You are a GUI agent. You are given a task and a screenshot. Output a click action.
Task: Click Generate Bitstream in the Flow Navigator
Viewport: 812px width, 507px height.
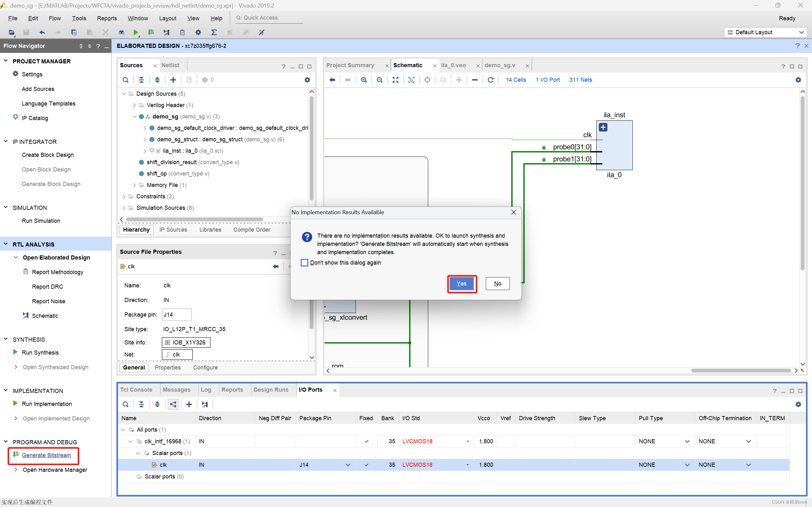pos(46,455)
